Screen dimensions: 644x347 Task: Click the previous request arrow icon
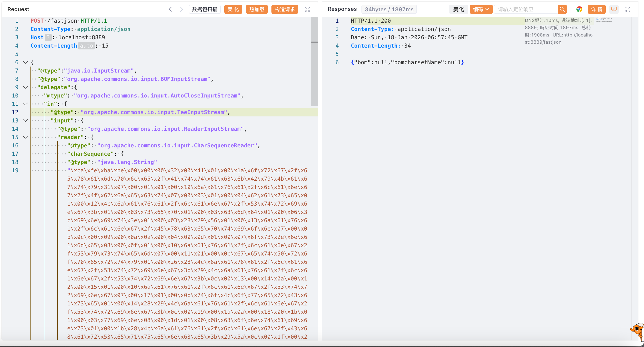[170, 9]
